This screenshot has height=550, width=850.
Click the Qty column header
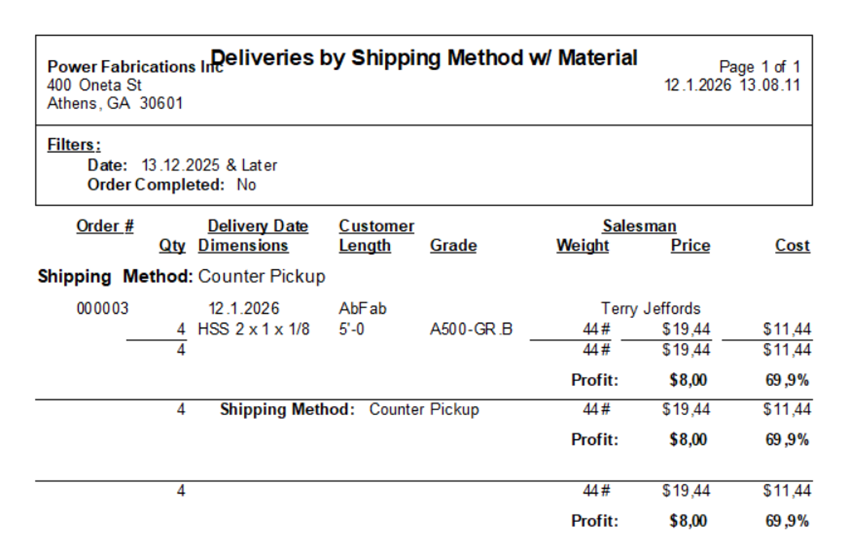tap(172, 245)
